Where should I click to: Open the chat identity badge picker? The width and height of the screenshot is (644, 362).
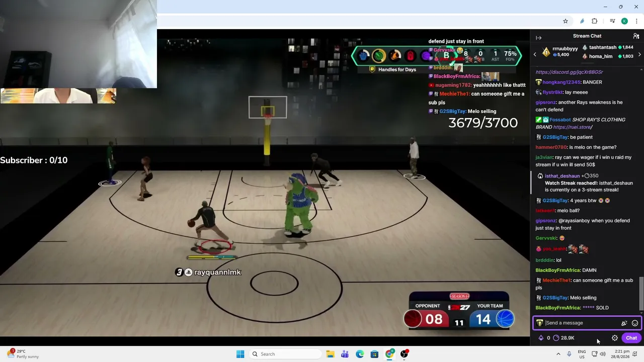[539, 323]
